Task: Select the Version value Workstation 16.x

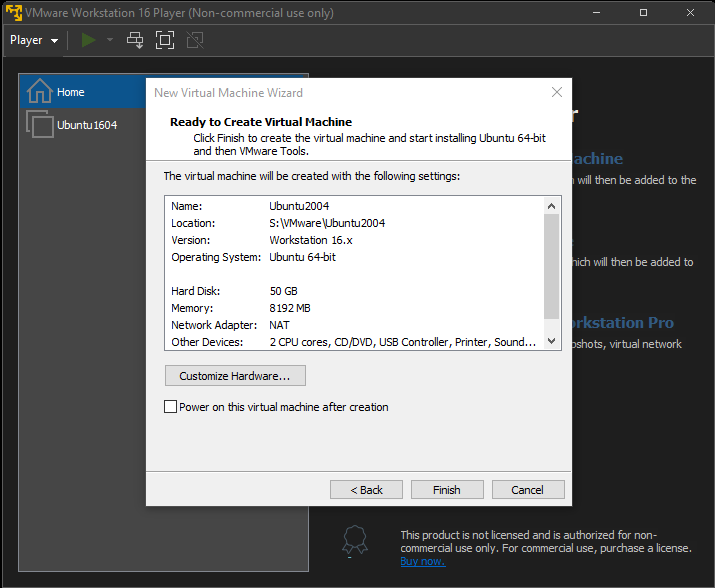Action: [311, 240]
